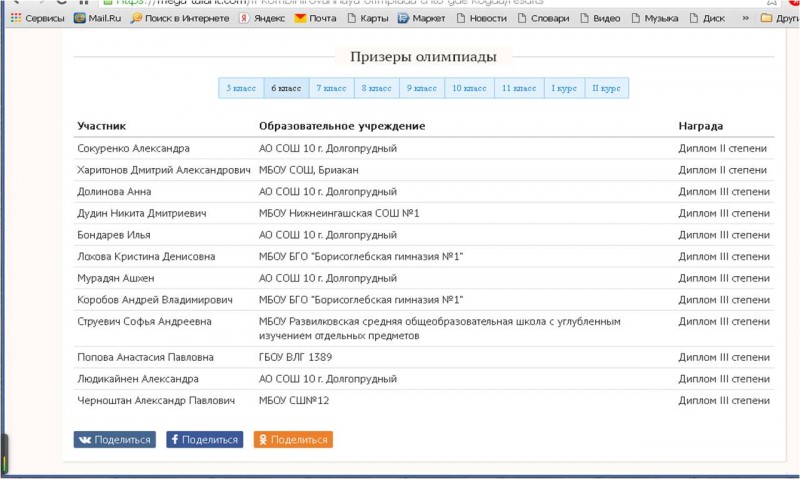Viewport: 800px width, 479px height.
Task: Share via the Facebook Поделиться button
Action: pyautogui.click(x=204, y=439)
